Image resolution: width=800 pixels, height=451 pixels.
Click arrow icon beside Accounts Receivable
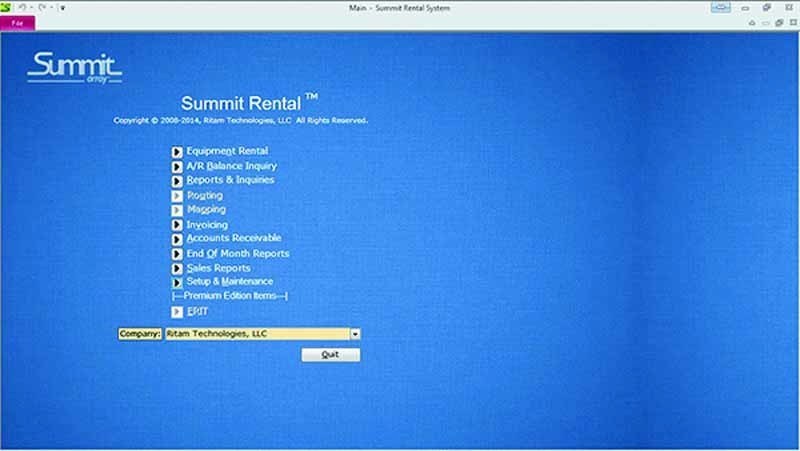tap(177, 239)
